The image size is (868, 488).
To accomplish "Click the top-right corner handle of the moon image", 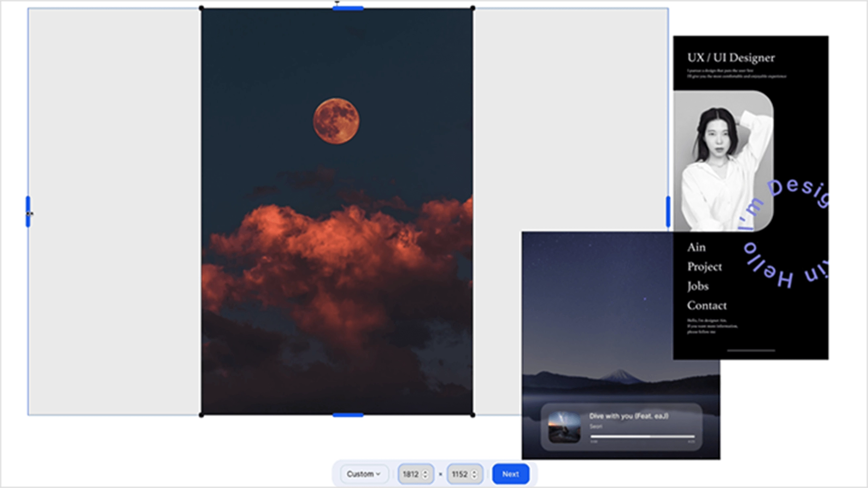I will pyautogui.click(x=473, y=8).
